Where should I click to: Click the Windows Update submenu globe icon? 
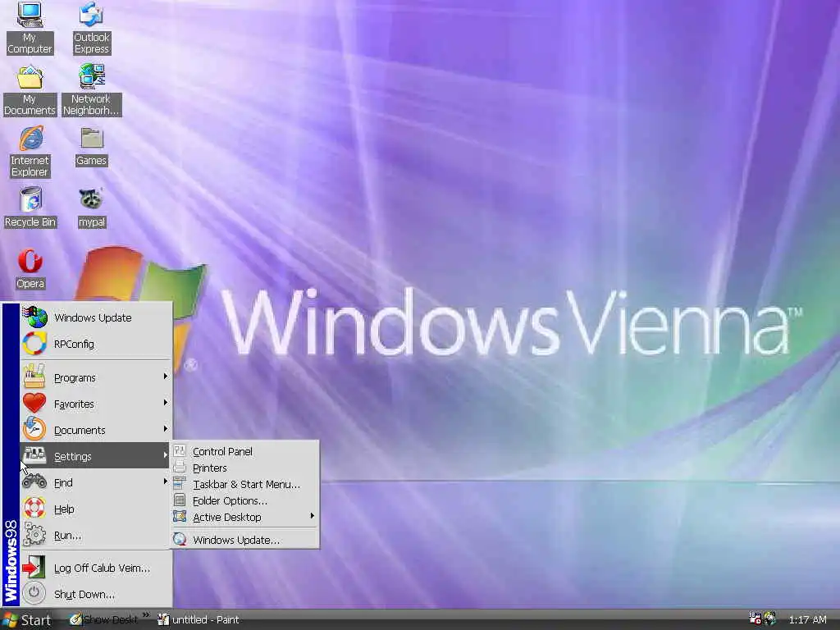coord(180,540)
